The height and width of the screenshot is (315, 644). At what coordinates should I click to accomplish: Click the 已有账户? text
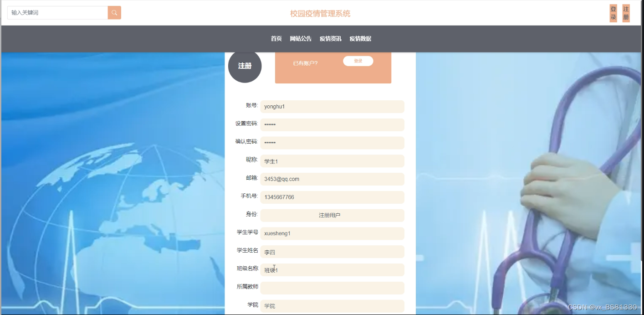point(305,63)
